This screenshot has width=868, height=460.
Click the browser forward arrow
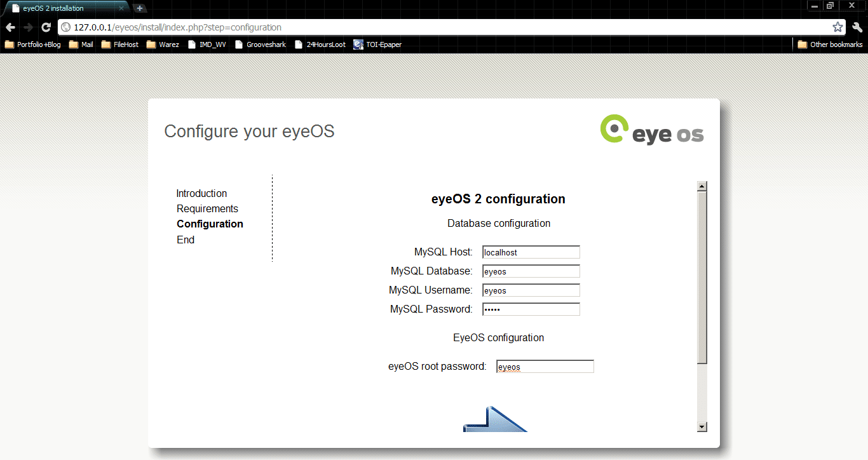click(x=28, y=27)
